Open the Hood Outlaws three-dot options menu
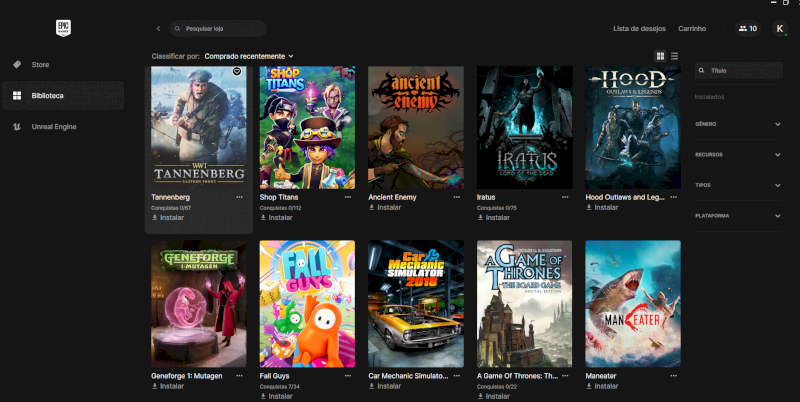 [x=673, y=197]
